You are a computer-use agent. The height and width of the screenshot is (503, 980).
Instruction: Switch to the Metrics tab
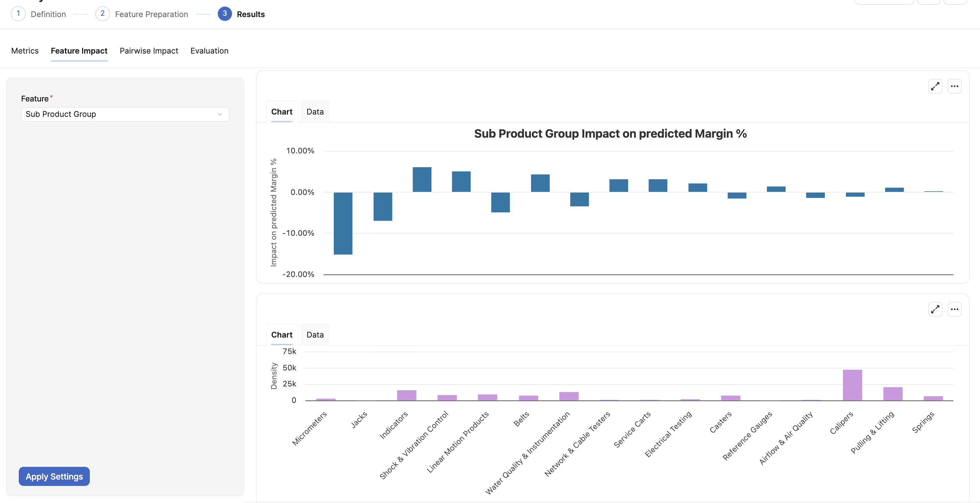pyautogui.click(x=25, y=51)
